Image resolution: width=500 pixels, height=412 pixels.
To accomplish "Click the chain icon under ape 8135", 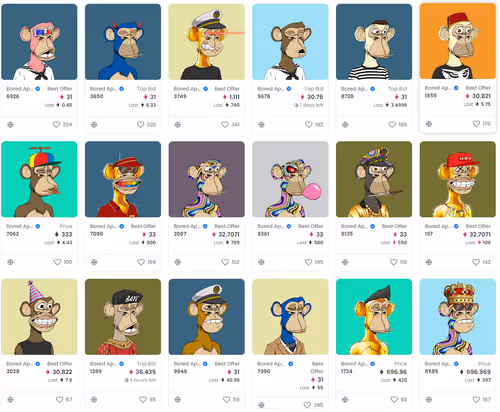I will pos(345,262).
